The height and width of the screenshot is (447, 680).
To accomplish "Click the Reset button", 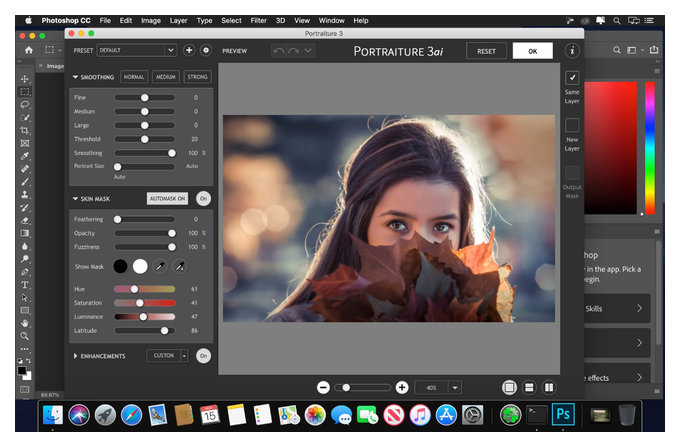I will click(486, 51).
